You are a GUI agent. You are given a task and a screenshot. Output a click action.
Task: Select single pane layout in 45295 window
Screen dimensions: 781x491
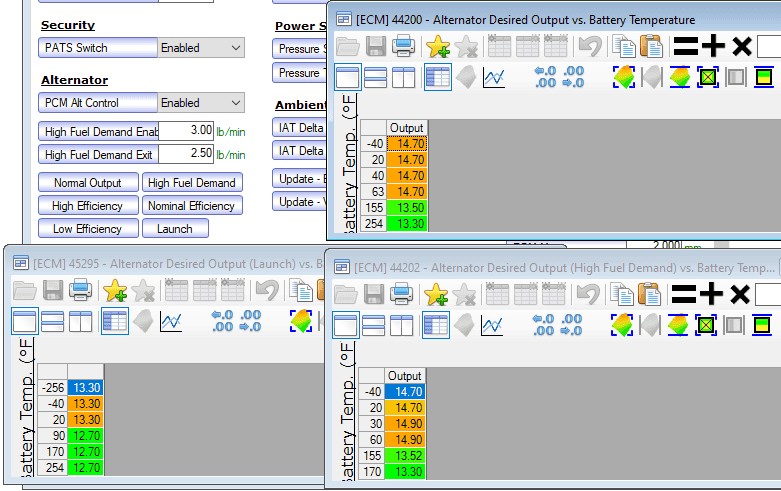(x=24, y=321)
